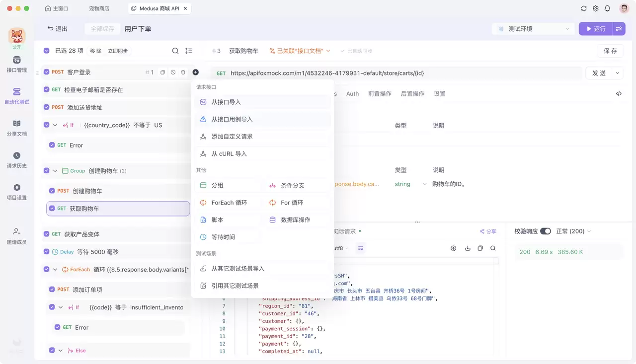Copy the 客户登录 step
The image size is (636, 364).
click(162, 72)
